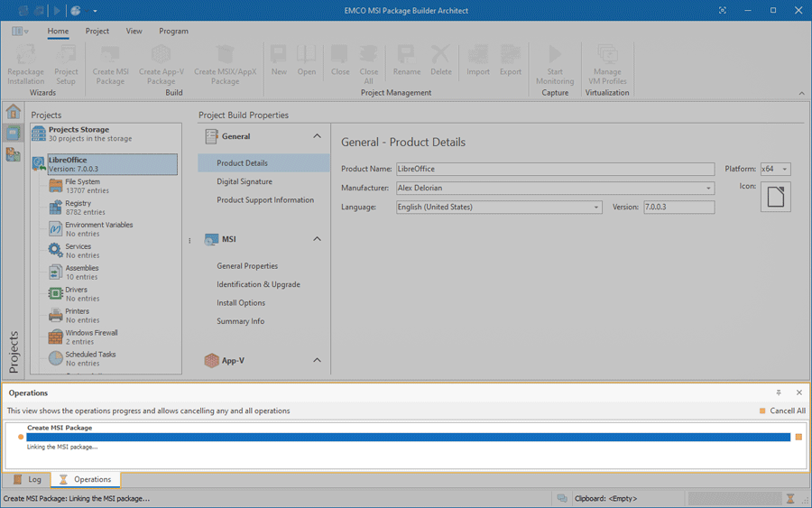Open Digital Signature properties
The width and height of the screenshot is (812, 508).
(245, 181)
